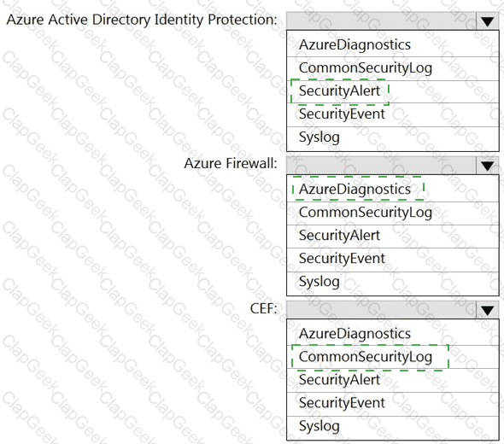Choose Syslog in Identity Protection list
The width and height of the screenshot is (504, 444).
point(392,138)
